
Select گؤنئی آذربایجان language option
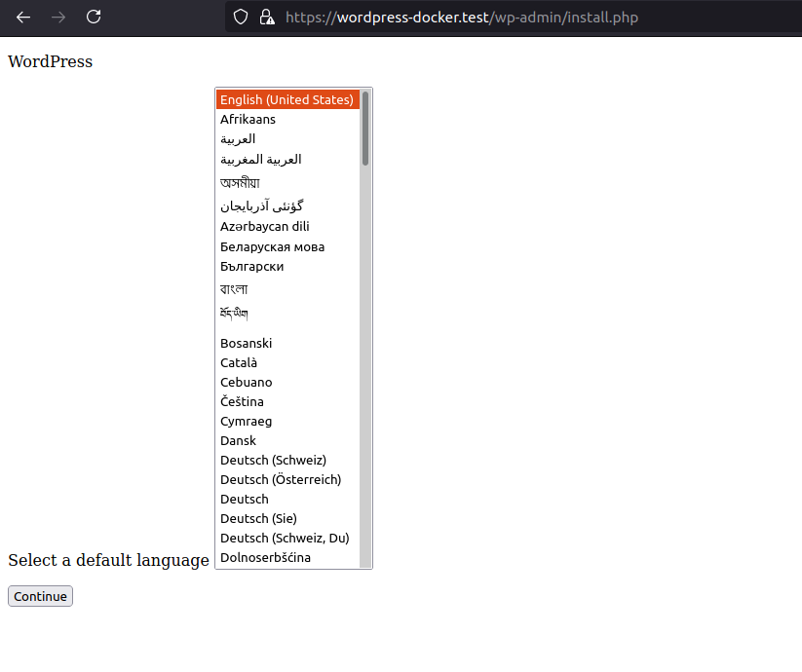(x=288, y=205)
